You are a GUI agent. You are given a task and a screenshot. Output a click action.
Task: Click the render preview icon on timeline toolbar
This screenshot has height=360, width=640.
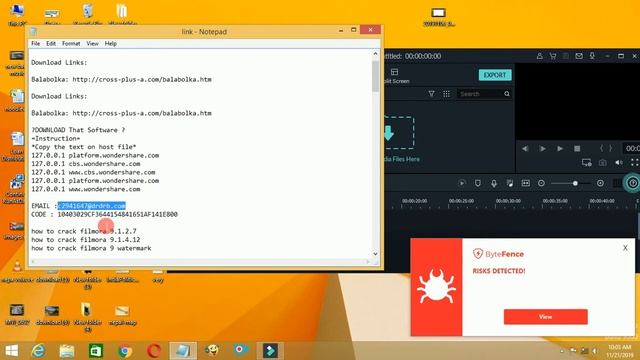click(x=462, y=183)
